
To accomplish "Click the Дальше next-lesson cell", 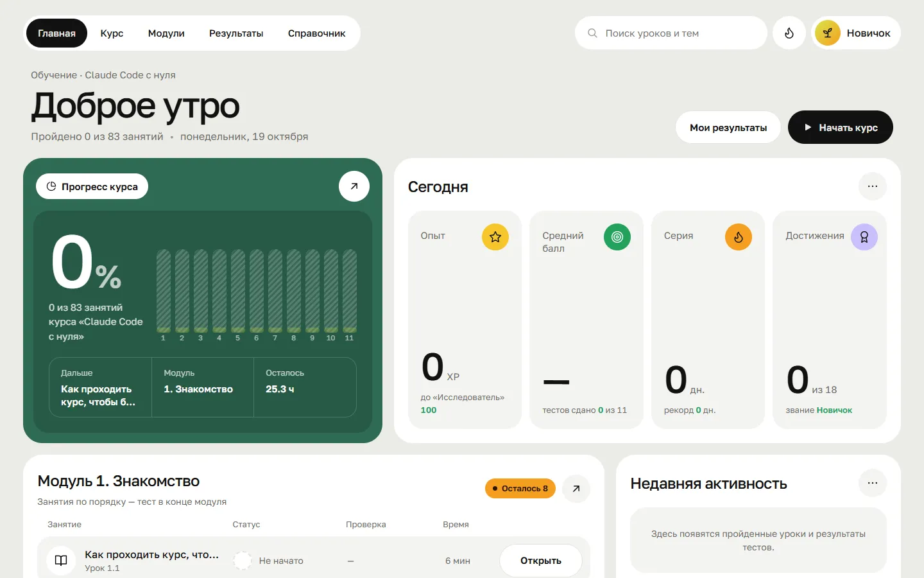I will coord(101,387).
